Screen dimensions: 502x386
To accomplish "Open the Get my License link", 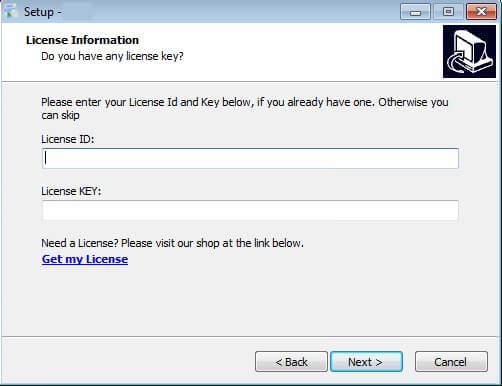I will [85, 259].
